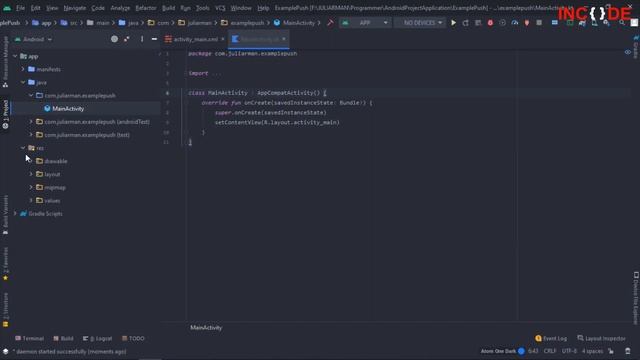Click the 4 spaces indent setting

pyautogui.click(x=592, y=351)
